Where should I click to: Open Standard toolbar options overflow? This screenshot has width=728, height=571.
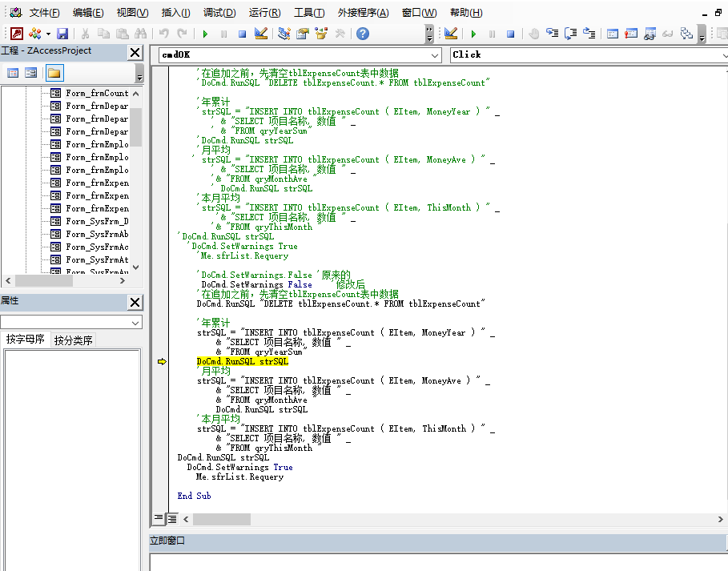coord(429,34)
